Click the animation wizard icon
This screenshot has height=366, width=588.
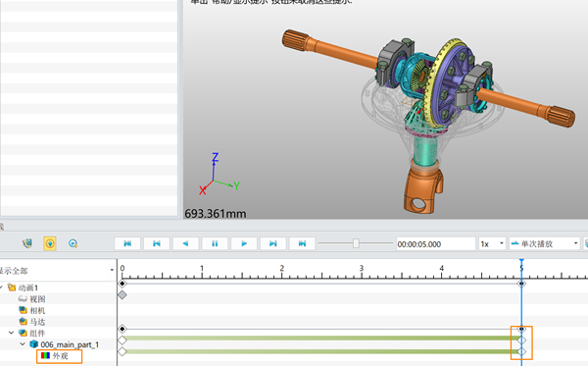27,243
